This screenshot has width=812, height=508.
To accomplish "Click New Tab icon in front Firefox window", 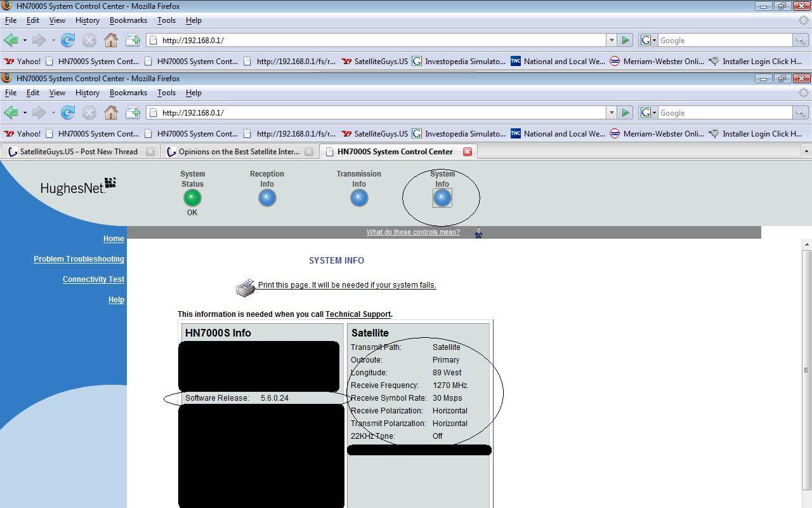I will tap(133, 112).
